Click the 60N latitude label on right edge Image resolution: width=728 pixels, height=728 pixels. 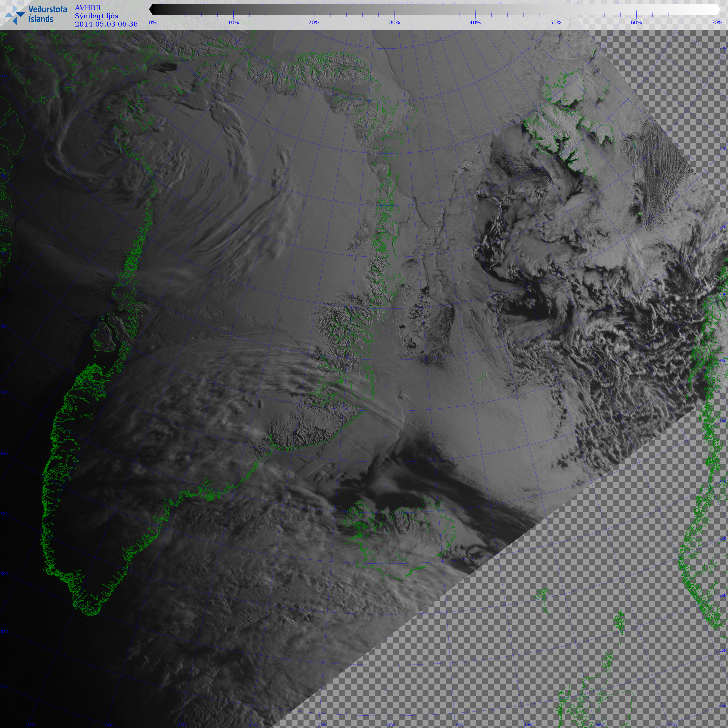[723, 595]
